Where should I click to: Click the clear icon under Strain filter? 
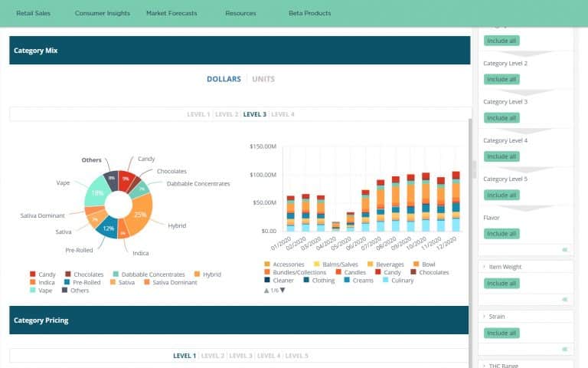click(565, 349)
